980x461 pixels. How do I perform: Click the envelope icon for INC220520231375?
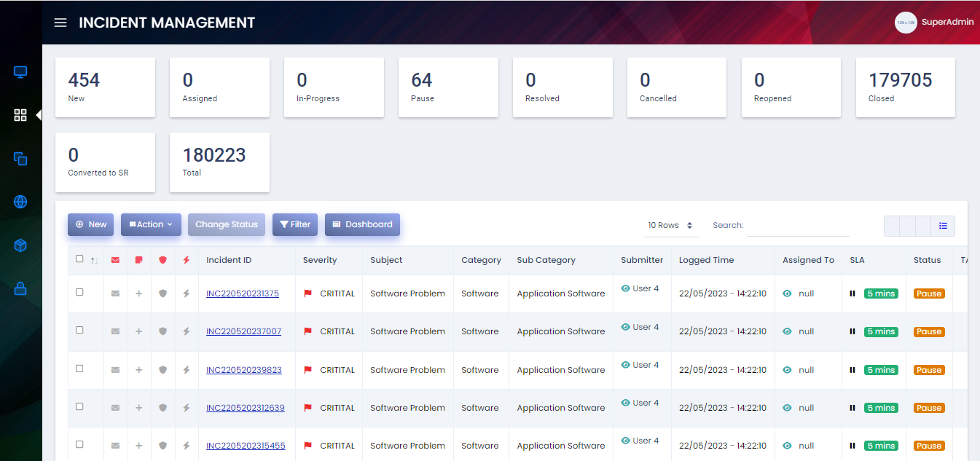(115, 293)
